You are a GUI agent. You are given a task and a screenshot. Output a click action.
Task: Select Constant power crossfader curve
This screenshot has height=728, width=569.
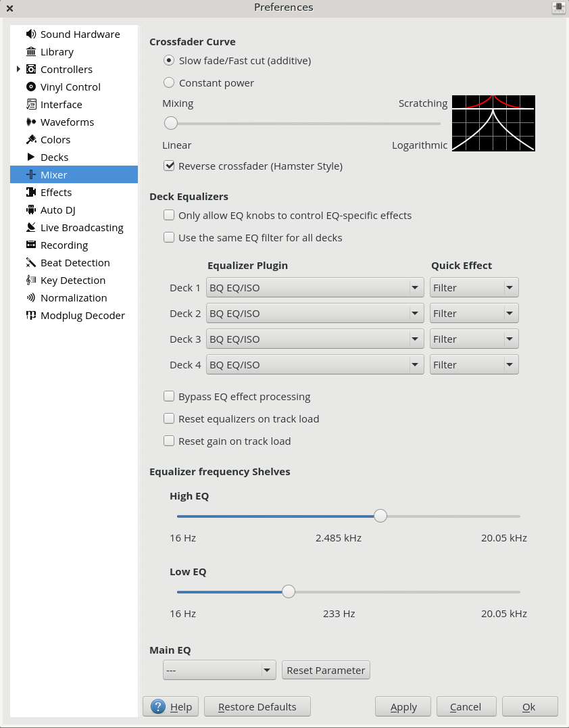click(169, 83)
